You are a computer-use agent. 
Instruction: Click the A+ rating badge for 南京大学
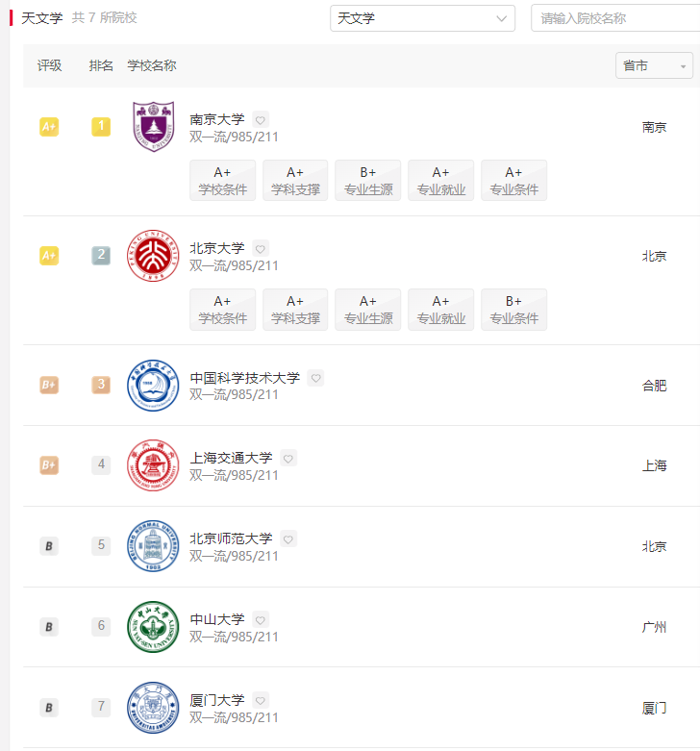tap(49, 127)
